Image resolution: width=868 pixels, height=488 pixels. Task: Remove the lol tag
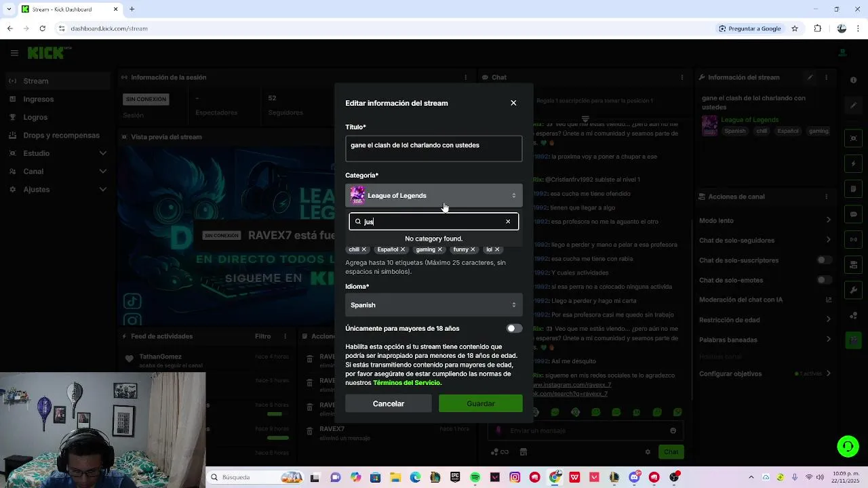[497, 249]
